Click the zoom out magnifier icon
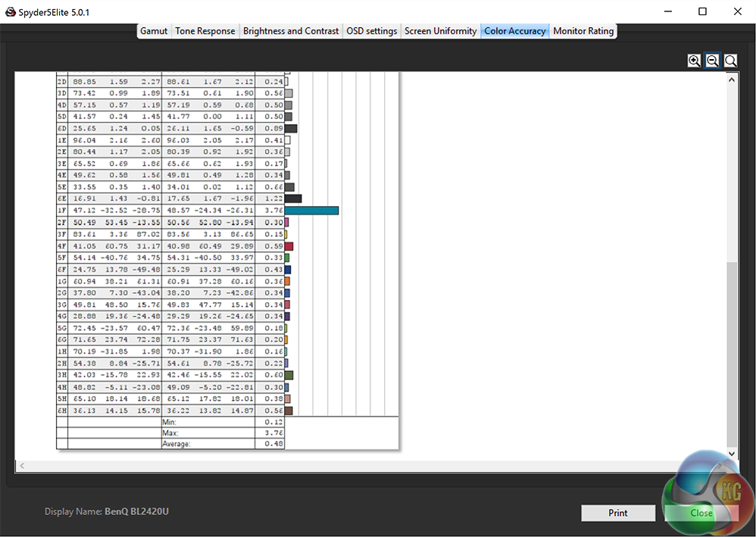This screenshot has height=537, width=756. click(712, 61)
